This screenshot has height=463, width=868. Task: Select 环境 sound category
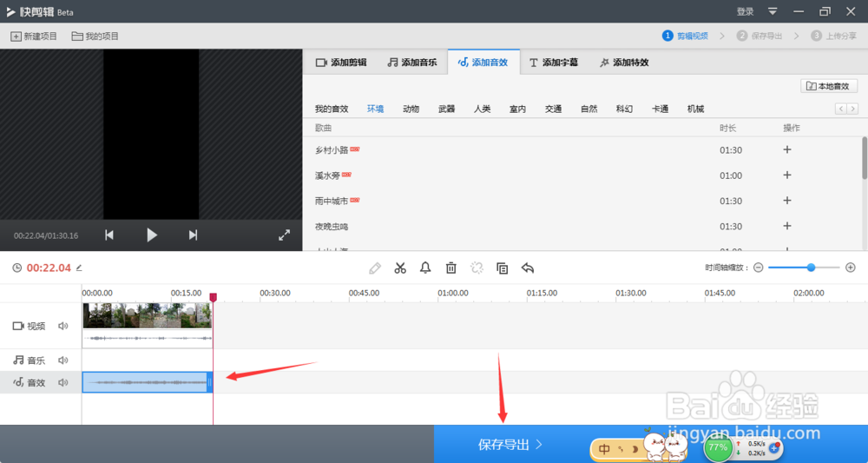(375, 109)
